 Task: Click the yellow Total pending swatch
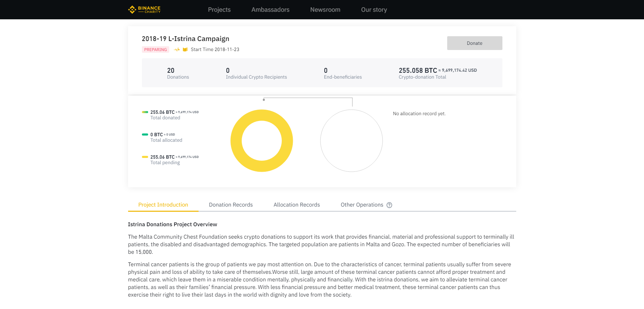pyautogui.click(x=145, y=157)
